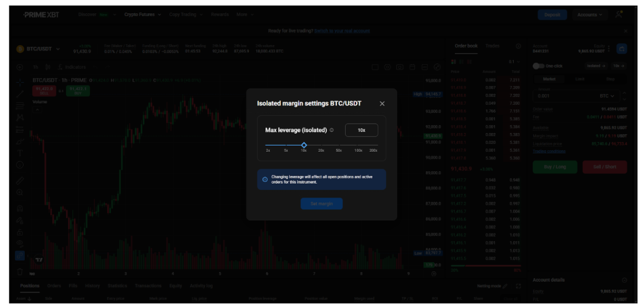Open the Copy Trading menu
This screenshot has width=644, height=308.
pos(186,14)
